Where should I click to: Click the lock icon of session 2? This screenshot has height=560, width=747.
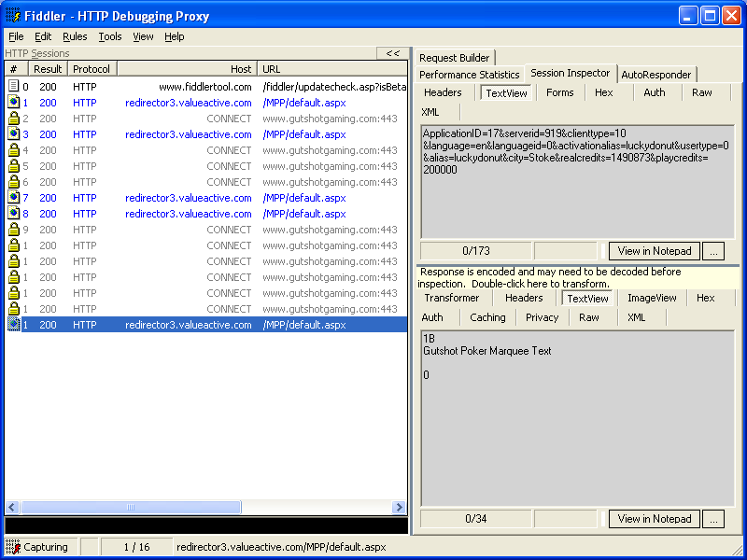click(14, 119)
